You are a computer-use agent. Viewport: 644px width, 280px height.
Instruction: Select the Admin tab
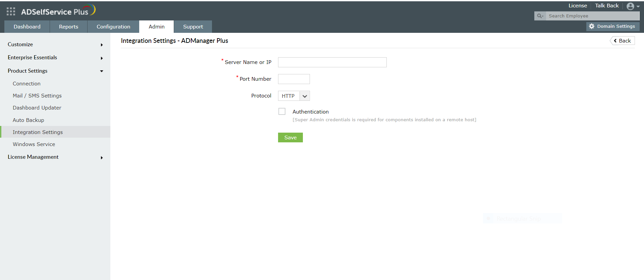[157, 26]
